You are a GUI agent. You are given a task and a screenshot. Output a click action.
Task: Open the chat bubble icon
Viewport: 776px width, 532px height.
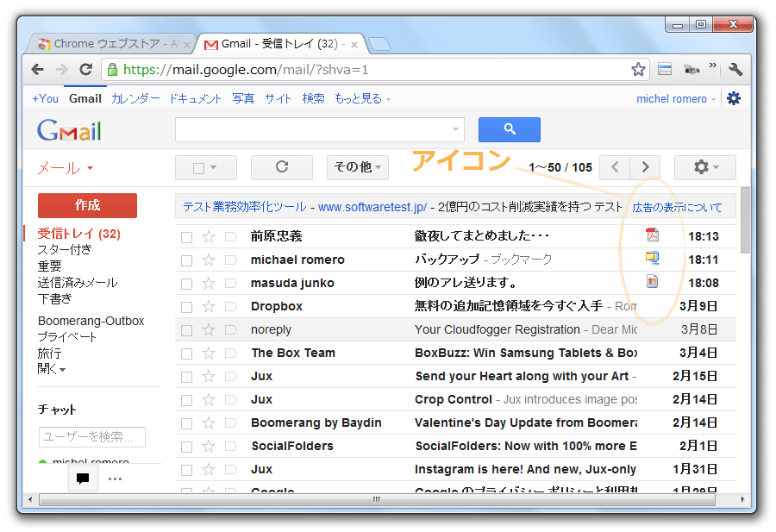coord(83,479)
